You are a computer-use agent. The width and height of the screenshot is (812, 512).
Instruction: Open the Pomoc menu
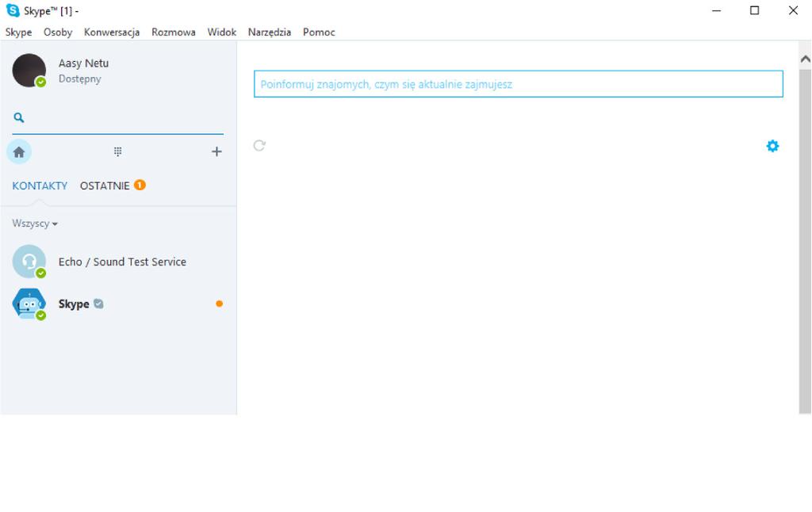(x=319, y=32)
